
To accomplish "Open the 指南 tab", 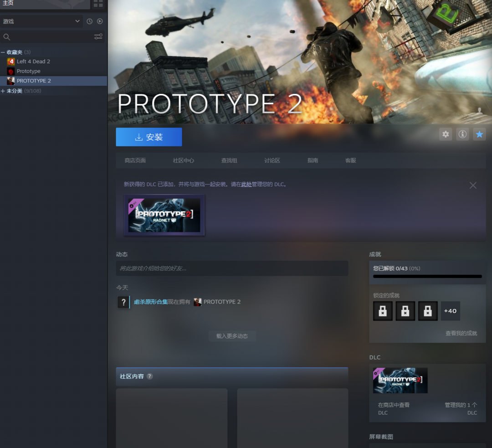I will (313, 160).
